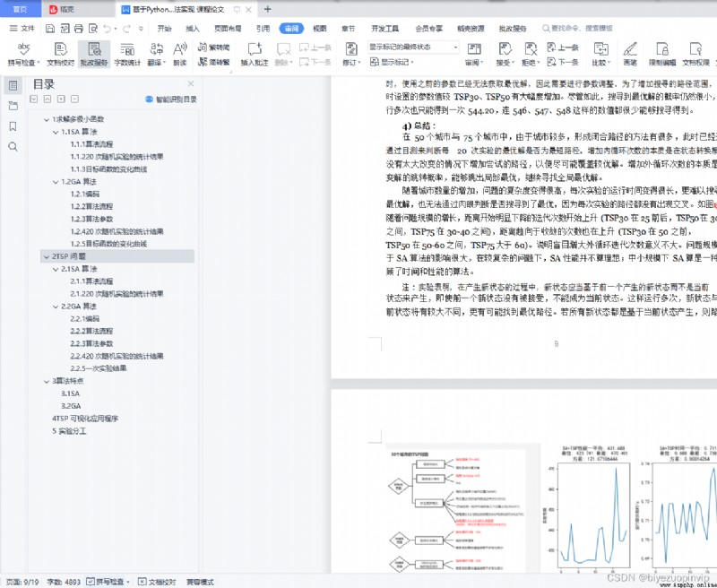Switch to the 引用 ribbon tab
Viewport: 717px width, 588px height.
click(x=263, y=29)
